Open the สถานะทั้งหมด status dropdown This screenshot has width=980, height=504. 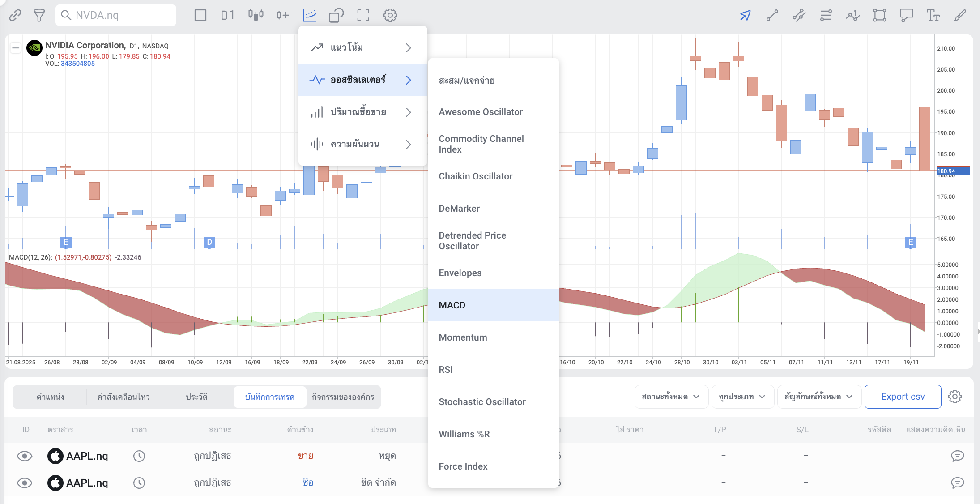670,397
